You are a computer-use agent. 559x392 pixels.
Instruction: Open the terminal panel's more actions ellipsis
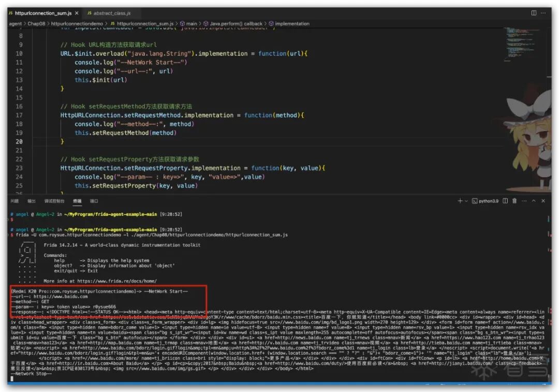point(524,201)
